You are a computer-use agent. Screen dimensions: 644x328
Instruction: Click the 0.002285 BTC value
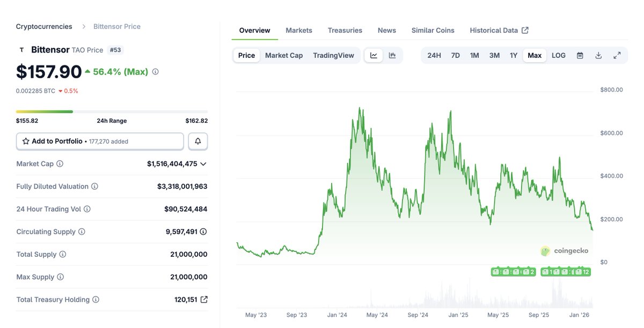[35, 91]
